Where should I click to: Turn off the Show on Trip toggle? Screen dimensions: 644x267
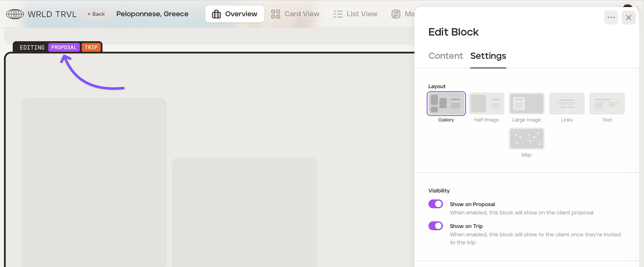[x=435, y=226]
